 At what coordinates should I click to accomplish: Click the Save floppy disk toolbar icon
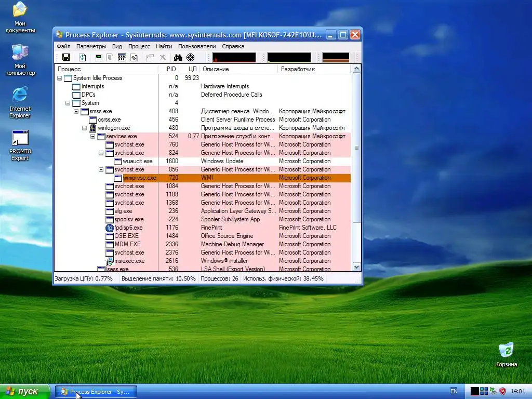[66, 57]
